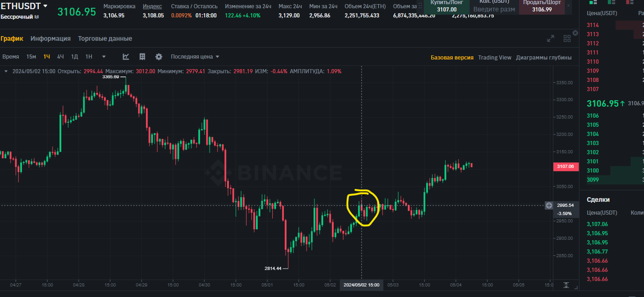Switch to the Информация tab
This screenshot has height=297, width=644.
click(x=50, y=38)
